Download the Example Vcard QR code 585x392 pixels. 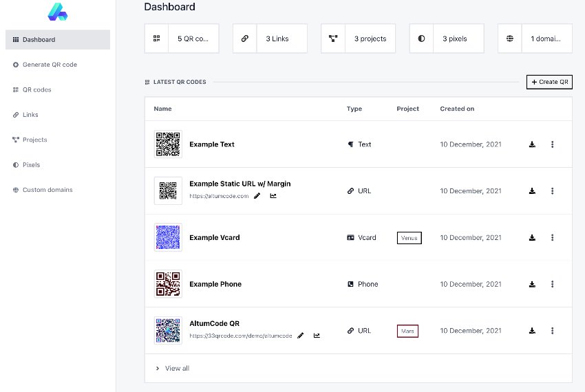click(x=532, y=238)
